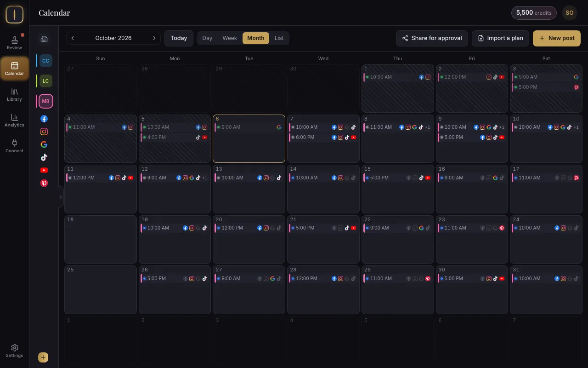The height and width of the screenshot is (368, 588).
Task: Open the Calendar section in sidebar
Action: pos(14,69)
